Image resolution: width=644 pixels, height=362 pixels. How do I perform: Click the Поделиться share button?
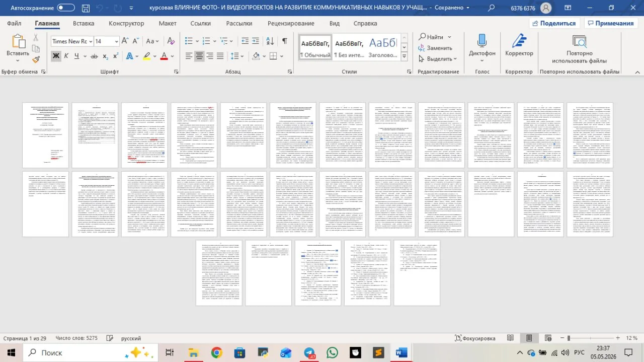(554, 23)
